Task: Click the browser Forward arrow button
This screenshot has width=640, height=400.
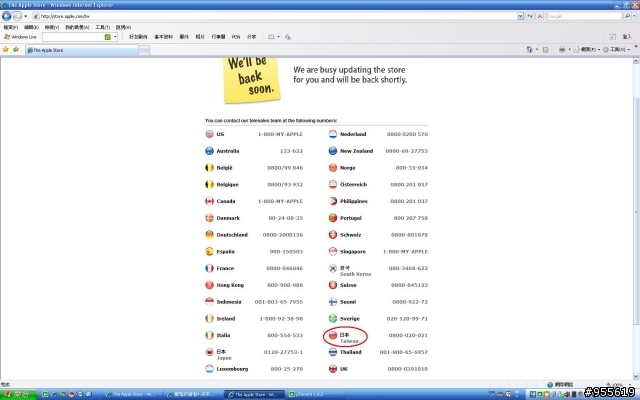Action: click(x=17, y=16)
